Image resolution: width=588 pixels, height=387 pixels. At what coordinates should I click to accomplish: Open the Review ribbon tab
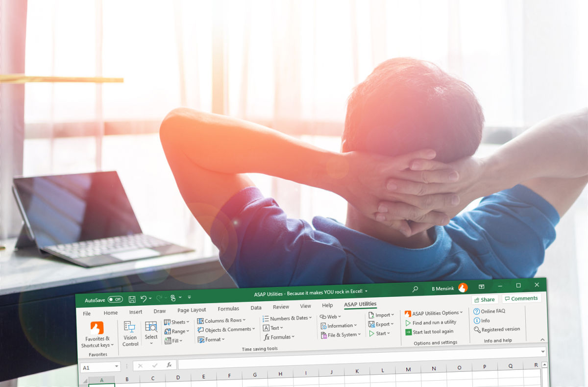click(280, 306)
